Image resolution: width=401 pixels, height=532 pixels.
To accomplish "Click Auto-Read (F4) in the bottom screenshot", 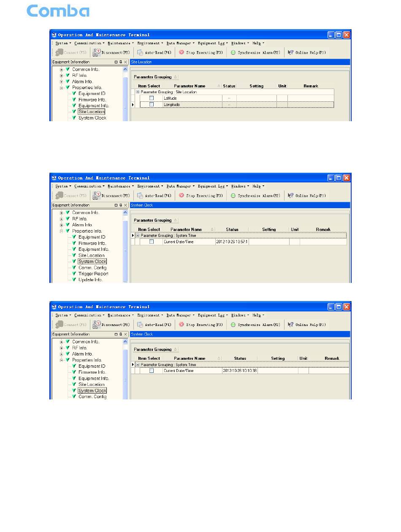I will 154,325.
